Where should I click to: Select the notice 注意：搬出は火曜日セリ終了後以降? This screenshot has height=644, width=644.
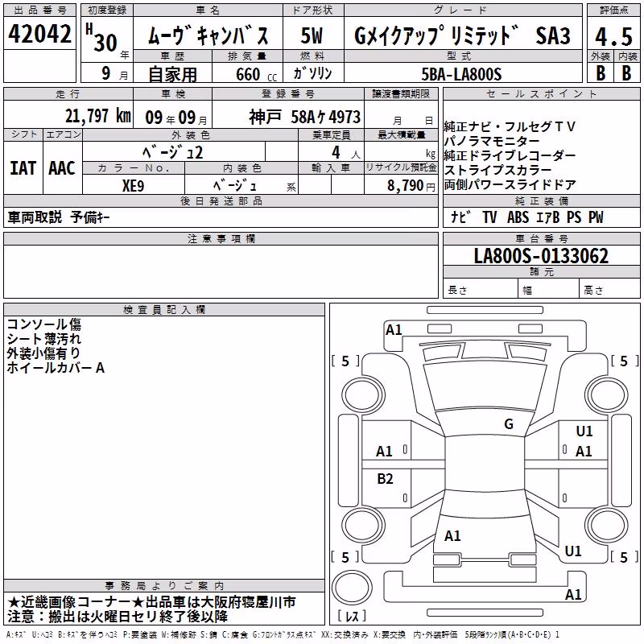[x=118, y=617]
